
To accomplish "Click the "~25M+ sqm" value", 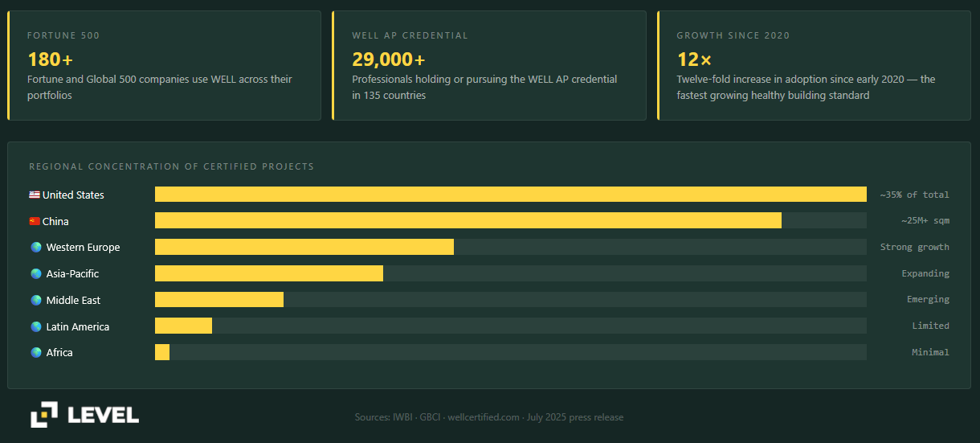I will pos(925,220).
